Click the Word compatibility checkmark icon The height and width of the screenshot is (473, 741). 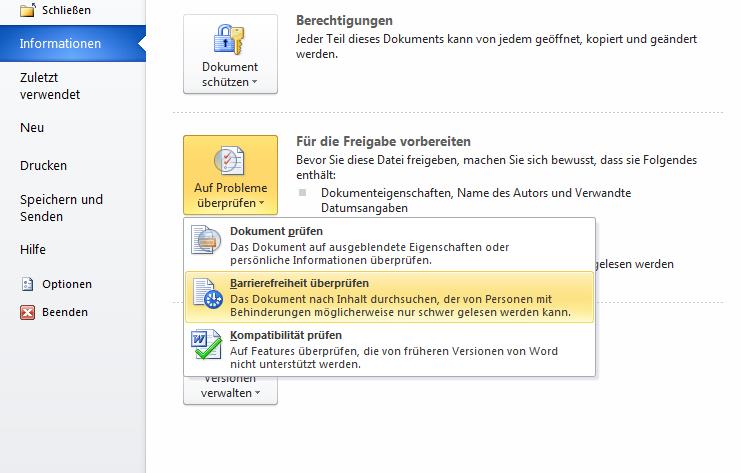(207, 344)
